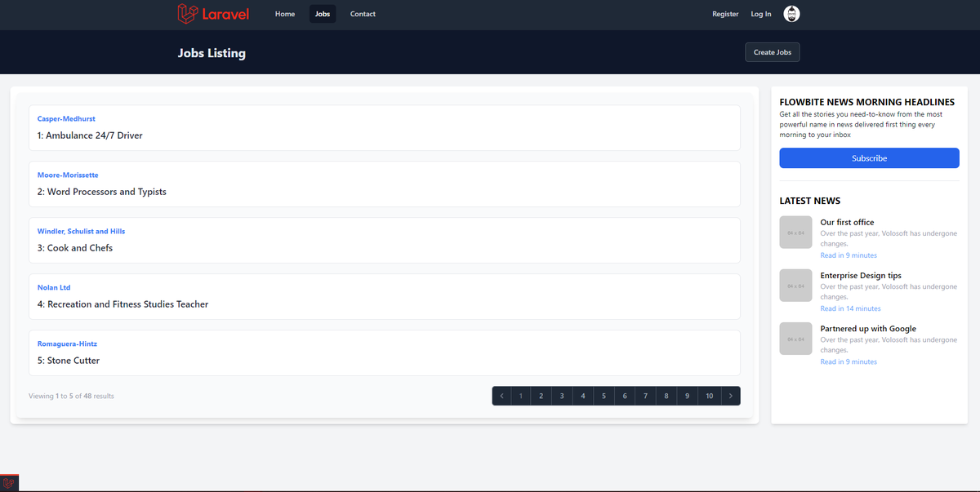Open the Romaguera-Hintz employer link
980x492 pixels.
[x=67, y=344]
